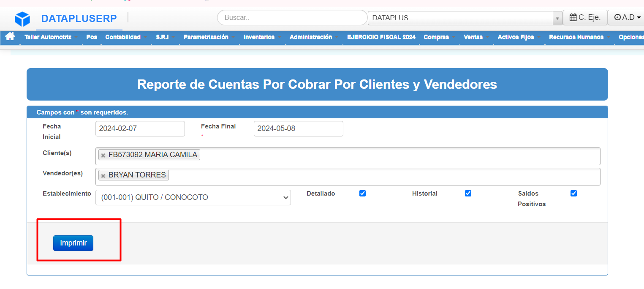This screenshot has height=289, width=644.
Task: Click the Imprimir button
Action: click(x=73, y=243)
